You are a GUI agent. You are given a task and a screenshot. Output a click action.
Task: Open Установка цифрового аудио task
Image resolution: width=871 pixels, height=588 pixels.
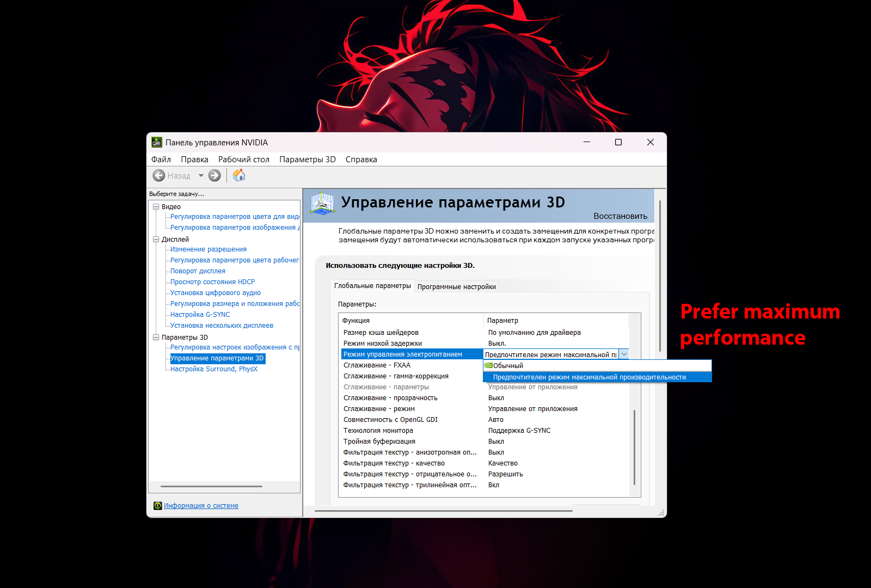pos(216,293)
